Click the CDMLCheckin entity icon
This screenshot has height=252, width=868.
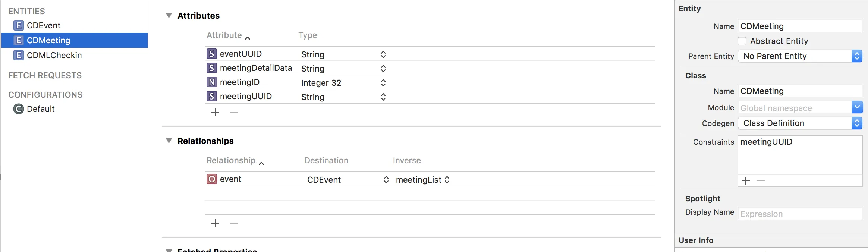pos(18,55)
